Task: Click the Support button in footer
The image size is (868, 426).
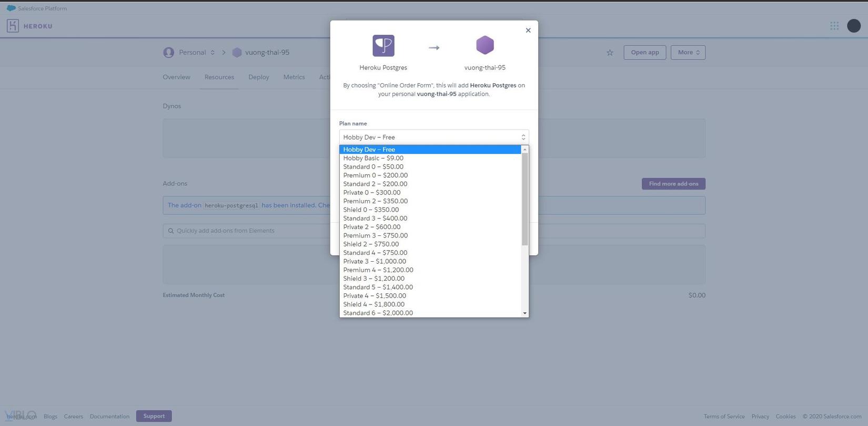Action: 154,416
